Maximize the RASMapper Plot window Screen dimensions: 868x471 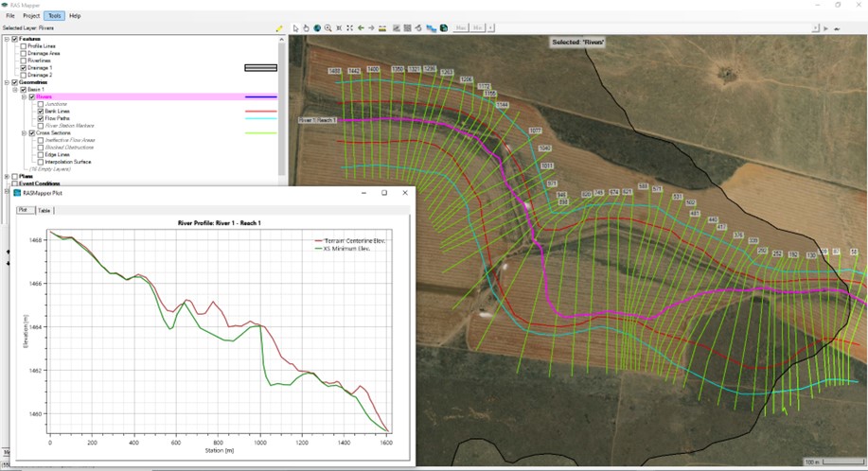384,193
